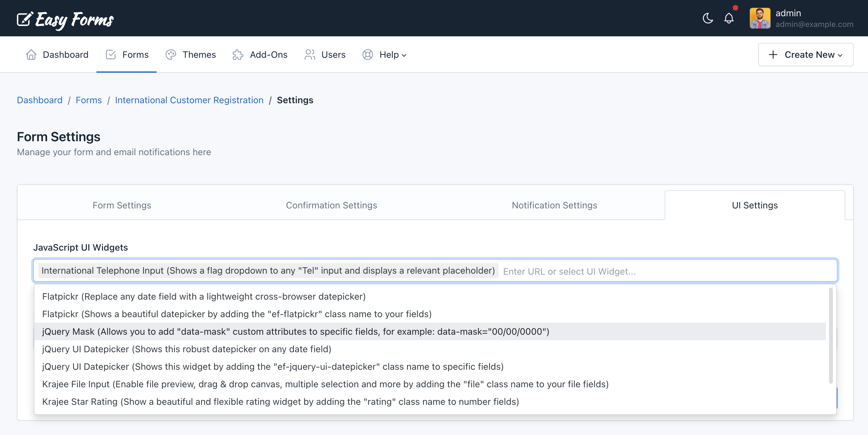Click the Help lifebuoy icon

367,55
